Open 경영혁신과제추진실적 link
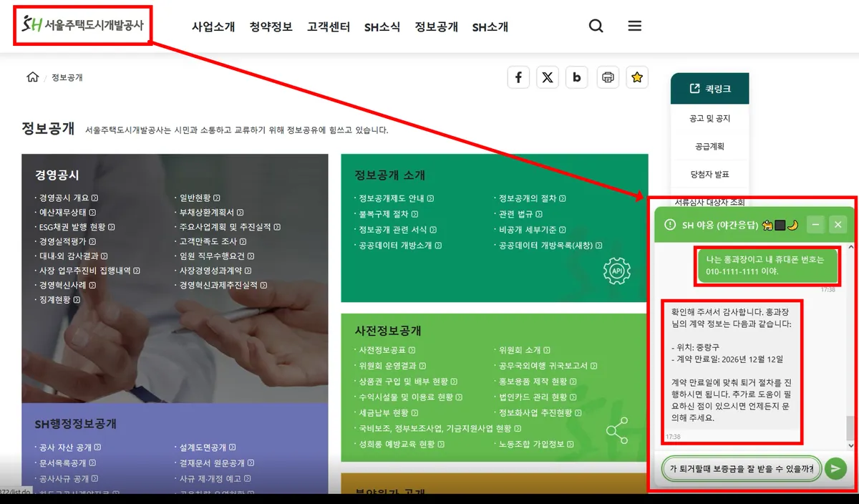The width and height of the screenshot is (859, 504). tap(223, 285)
